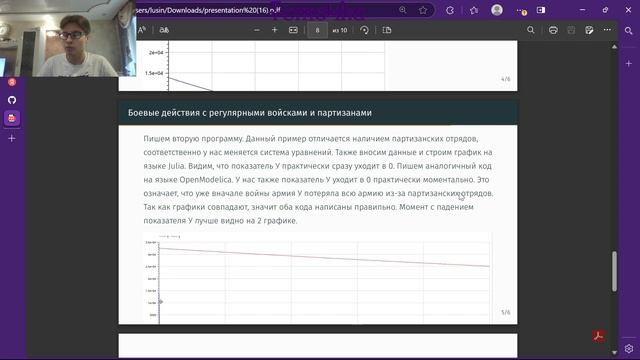Open the red circular pinned tab
This screenshot has width=640, height=360.
tap(12, 82)
